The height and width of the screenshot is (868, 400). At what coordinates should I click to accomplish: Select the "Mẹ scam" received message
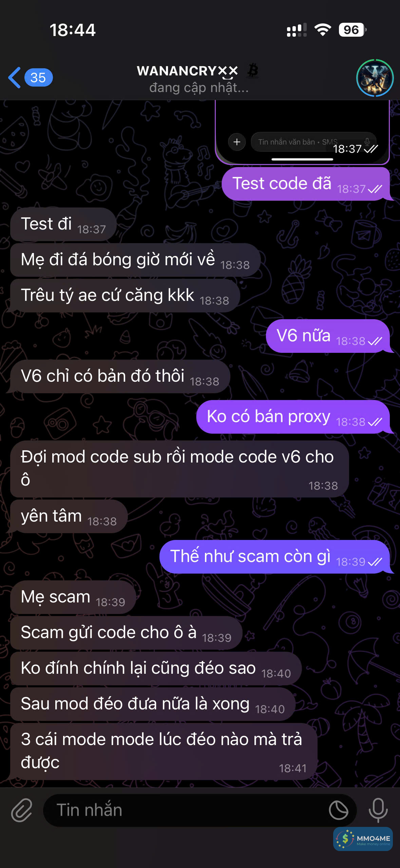tap(73, 597)
